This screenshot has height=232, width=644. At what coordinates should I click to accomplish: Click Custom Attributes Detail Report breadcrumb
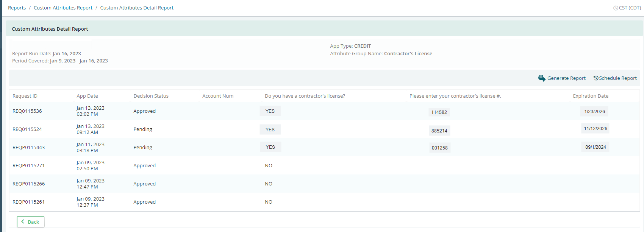(x=137, y=8)
